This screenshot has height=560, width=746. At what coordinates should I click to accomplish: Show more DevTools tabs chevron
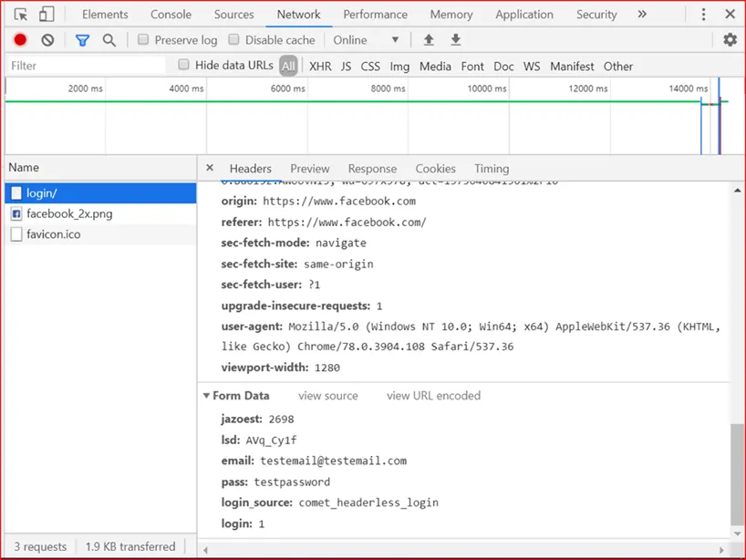coord(642,14)
